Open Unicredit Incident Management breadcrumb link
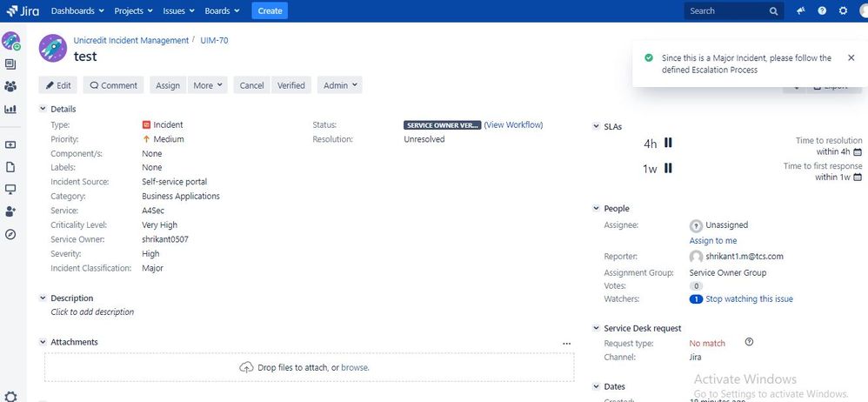 (131, 40)
